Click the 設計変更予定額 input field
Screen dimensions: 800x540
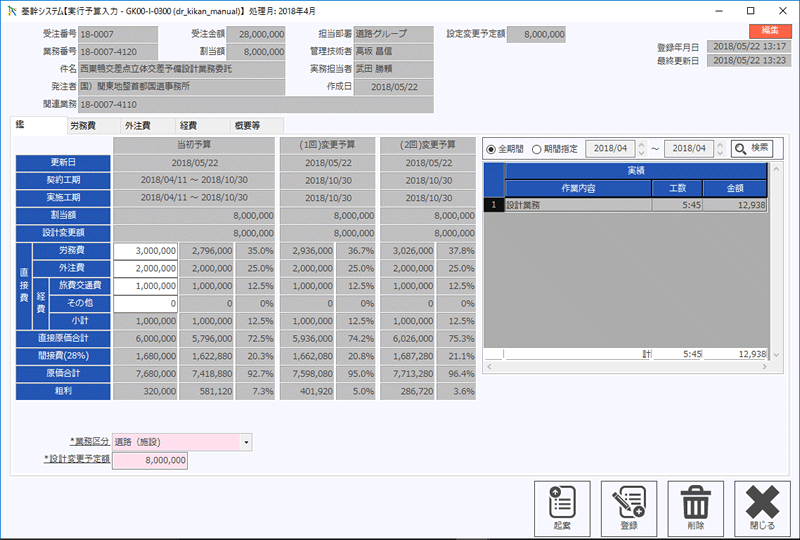(150, 460)
